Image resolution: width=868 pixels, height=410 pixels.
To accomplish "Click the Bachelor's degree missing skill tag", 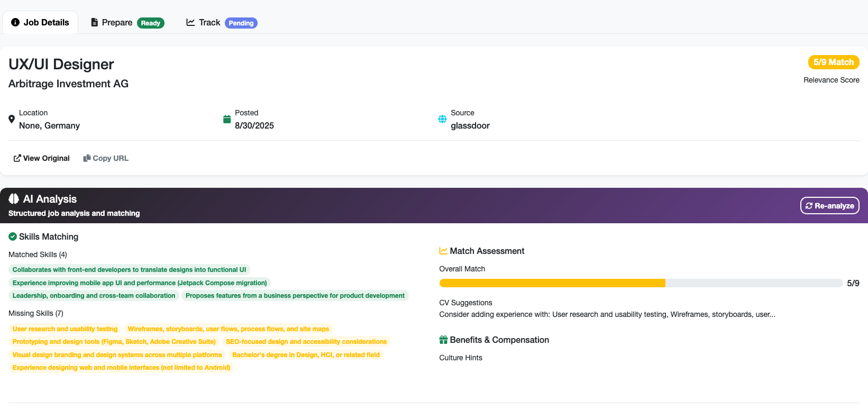I will pyautogui.click(x=306, y=354).
